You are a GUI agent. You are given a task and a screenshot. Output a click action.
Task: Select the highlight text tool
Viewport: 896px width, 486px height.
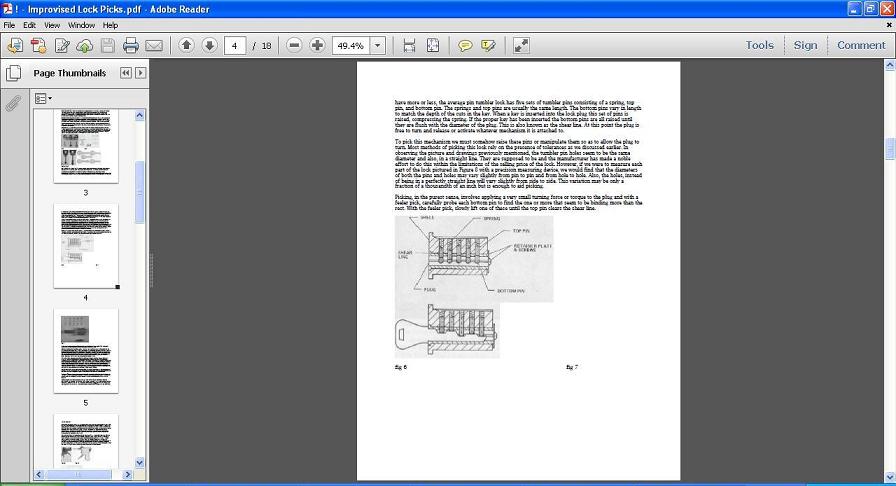[x=488, y=45]
